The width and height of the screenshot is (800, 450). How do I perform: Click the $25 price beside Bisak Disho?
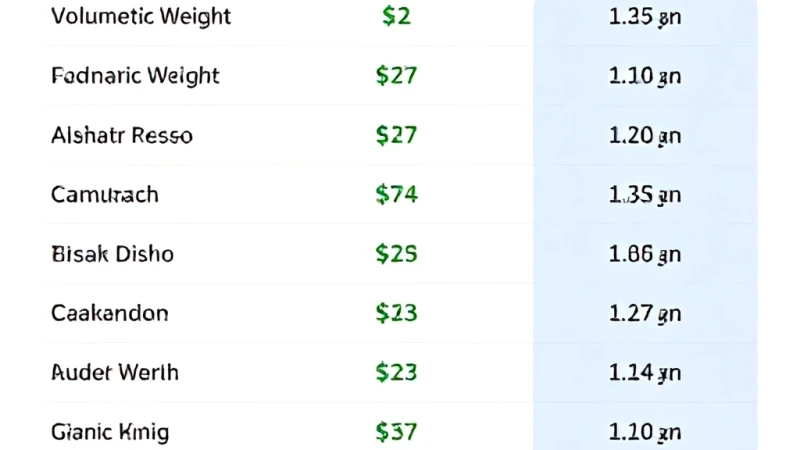396,254
